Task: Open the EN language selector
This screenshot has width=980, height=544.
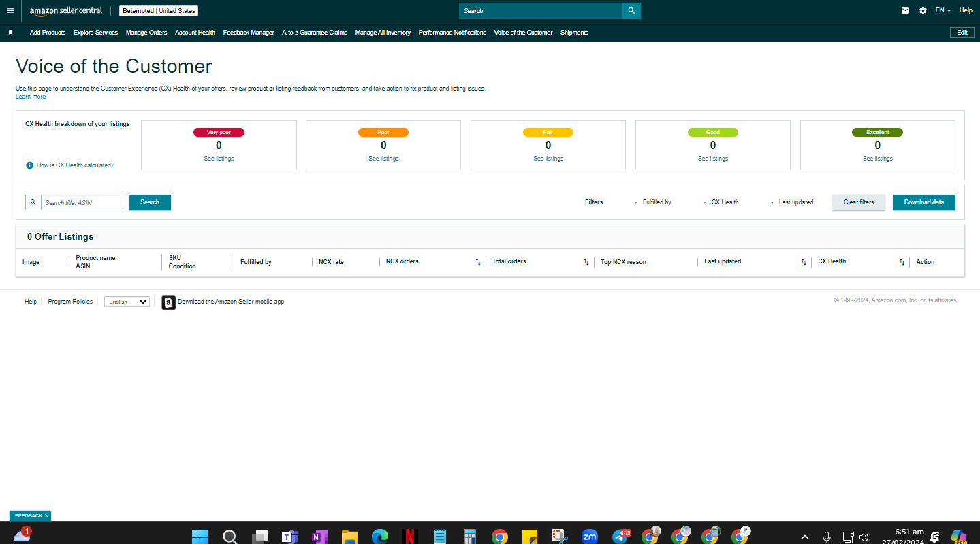Action: (943, 11)
